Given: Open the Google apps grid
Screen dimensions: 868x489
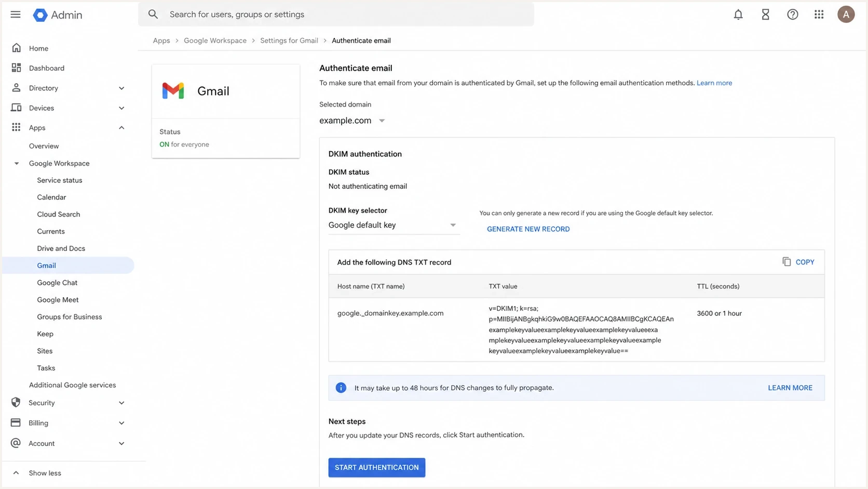Looking at the screenshot, I should 819,15.
